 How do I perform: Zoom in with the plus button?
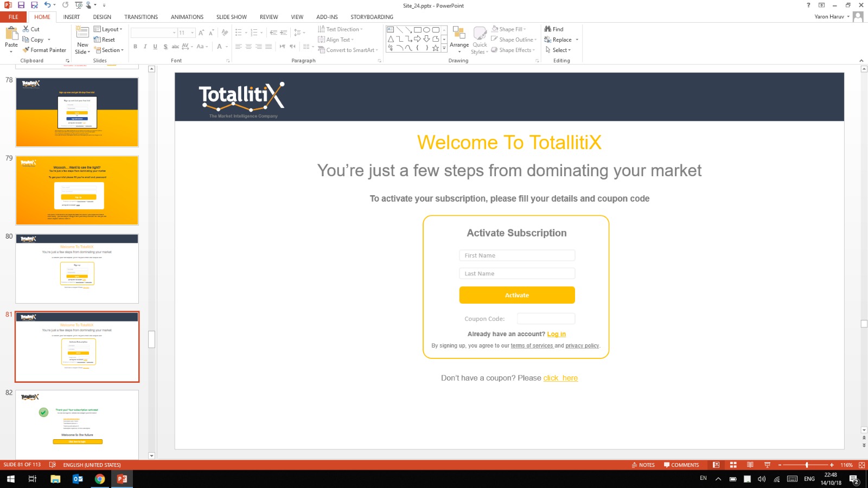[832, 465]
